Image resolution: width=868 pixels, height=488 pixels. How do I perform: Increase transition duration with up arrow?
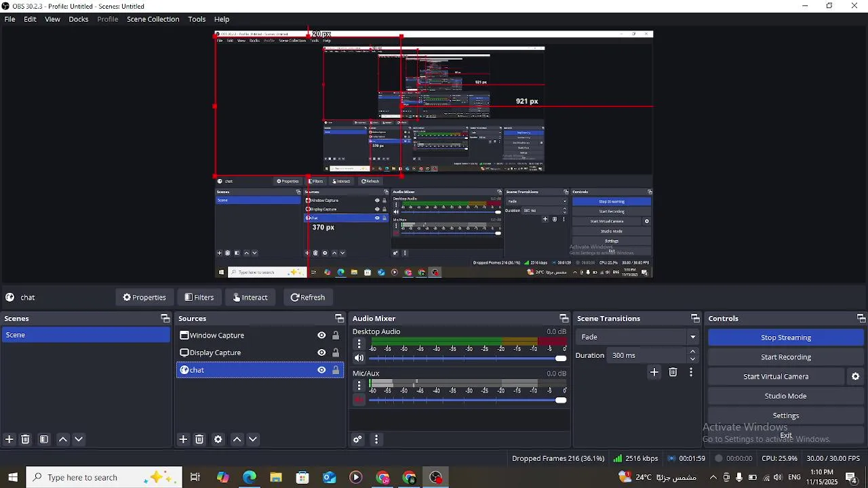[692, 352]
